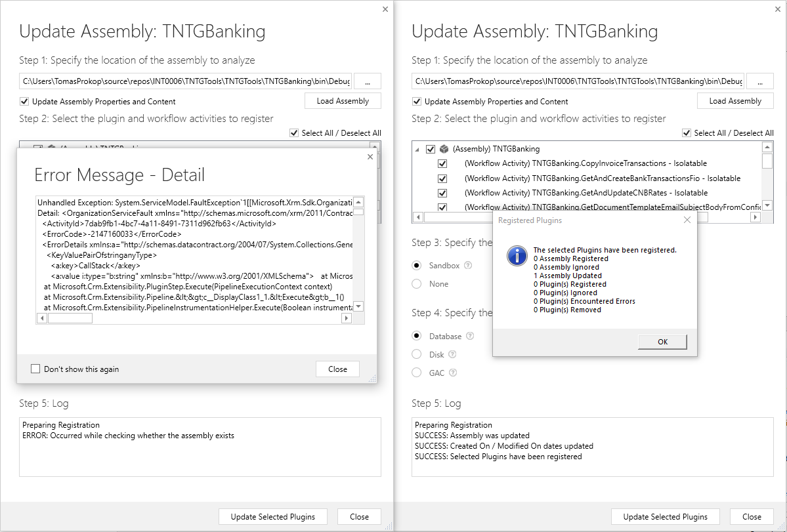The image size is (787, 532).
Task: Click Load Assembly in the right window
Action: tap(735, 101)
